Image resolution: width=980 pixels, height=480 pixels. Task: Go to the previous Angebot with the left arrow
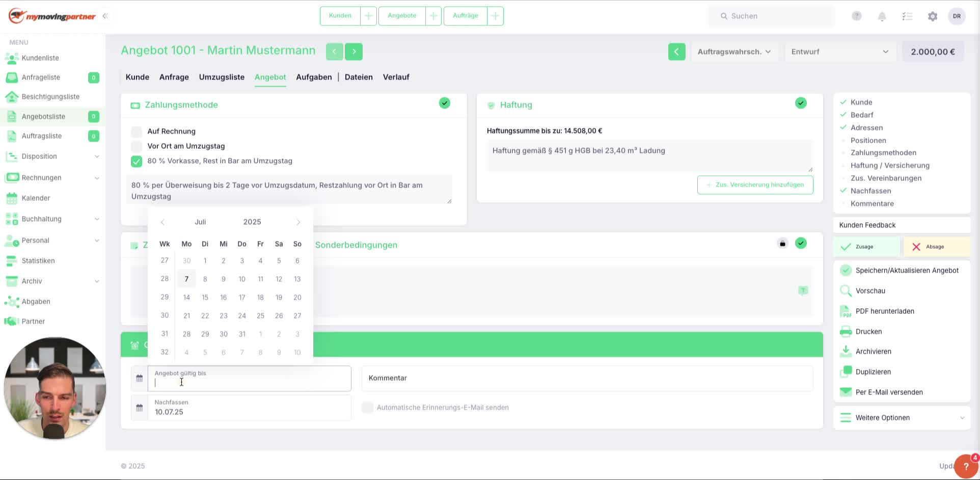(334, 51)
